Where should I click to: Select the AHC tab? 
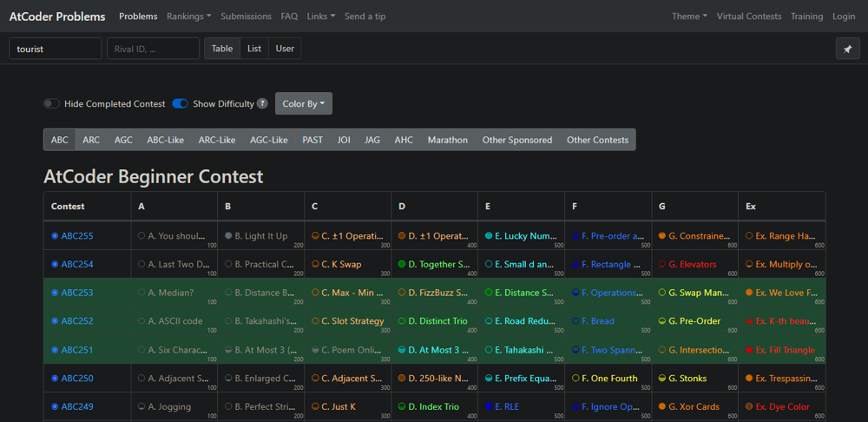pos(404,140)
